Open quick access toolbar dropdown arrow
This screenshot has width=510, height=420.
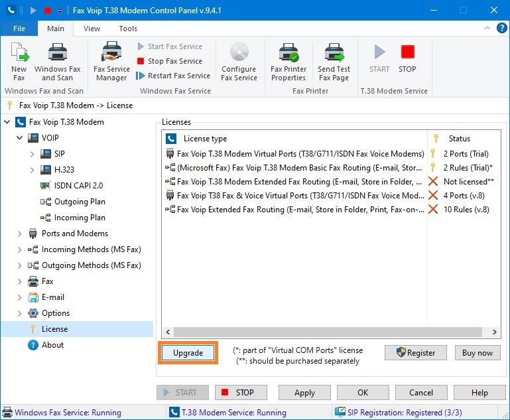click(60, 11)
